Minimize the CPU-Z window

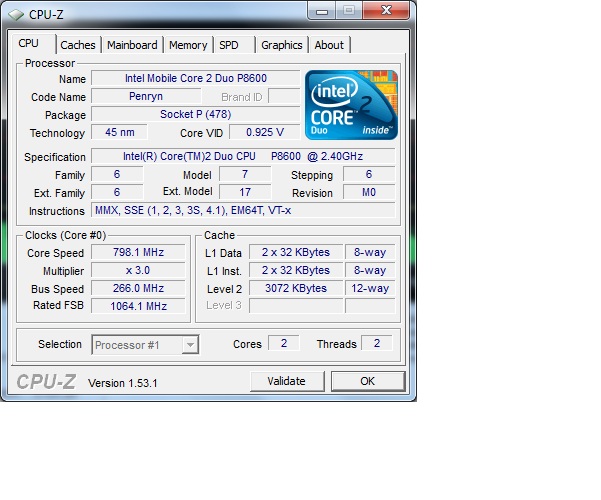click(x=322, y=12)
